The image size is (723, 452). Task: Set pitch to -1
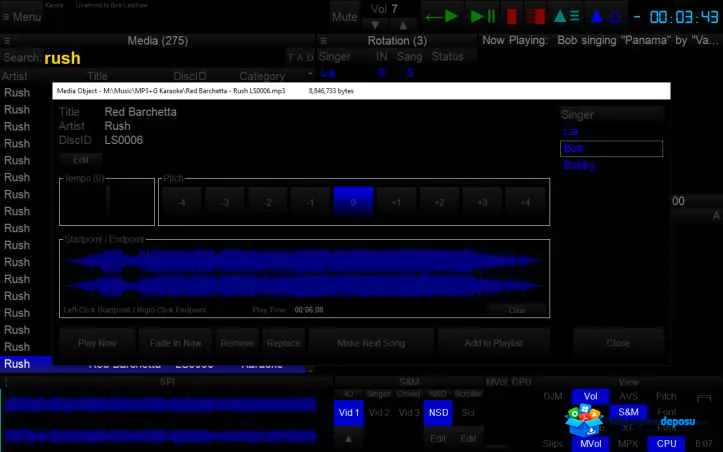310,202
